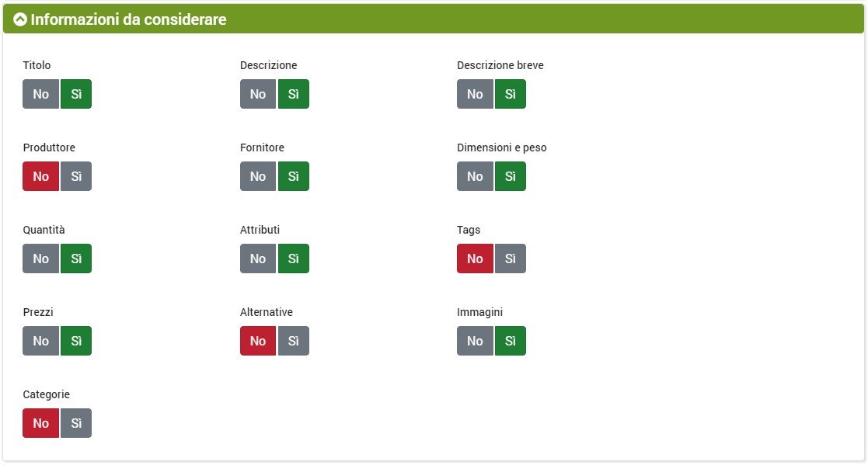Set Descrizione breve to No
Screen dimensions: 868x465
475,94
